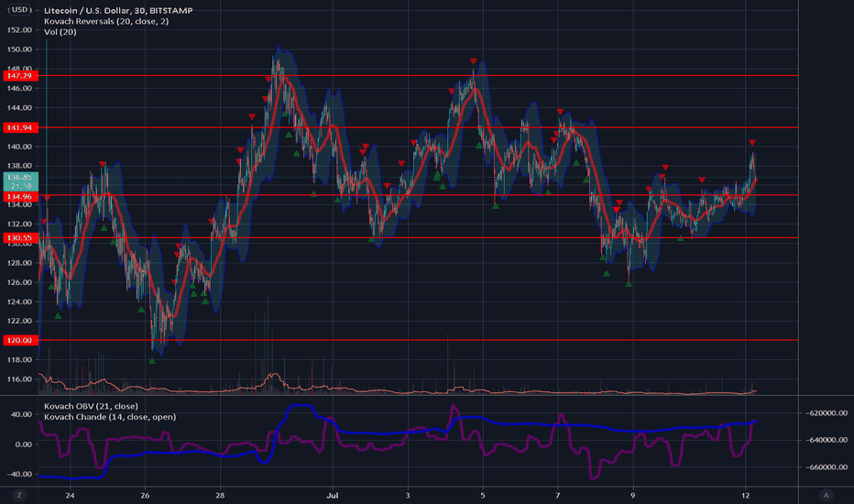This screenshot has height=504, width=854.
Task: Click the 28 date label on time axis
Action: point(220,495)
